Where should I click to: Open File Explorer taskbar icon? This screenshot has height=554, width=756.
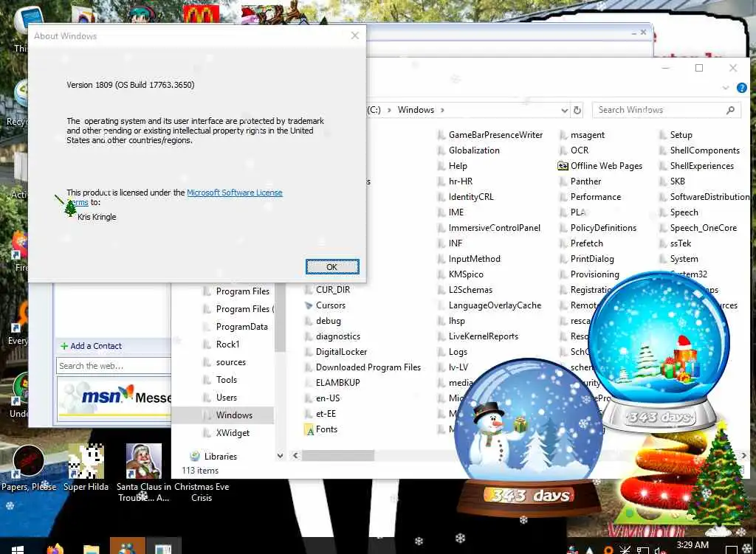pyautogui.click(x=91, y=550)
